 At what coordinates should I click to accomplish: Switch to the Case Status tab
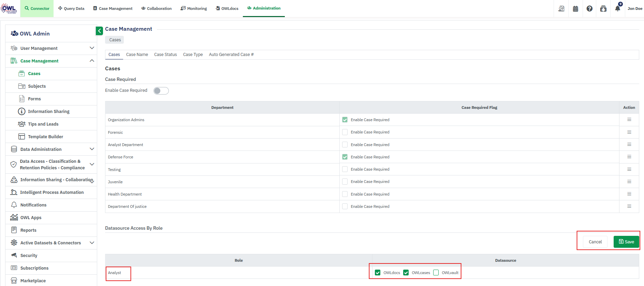point(165,55)
